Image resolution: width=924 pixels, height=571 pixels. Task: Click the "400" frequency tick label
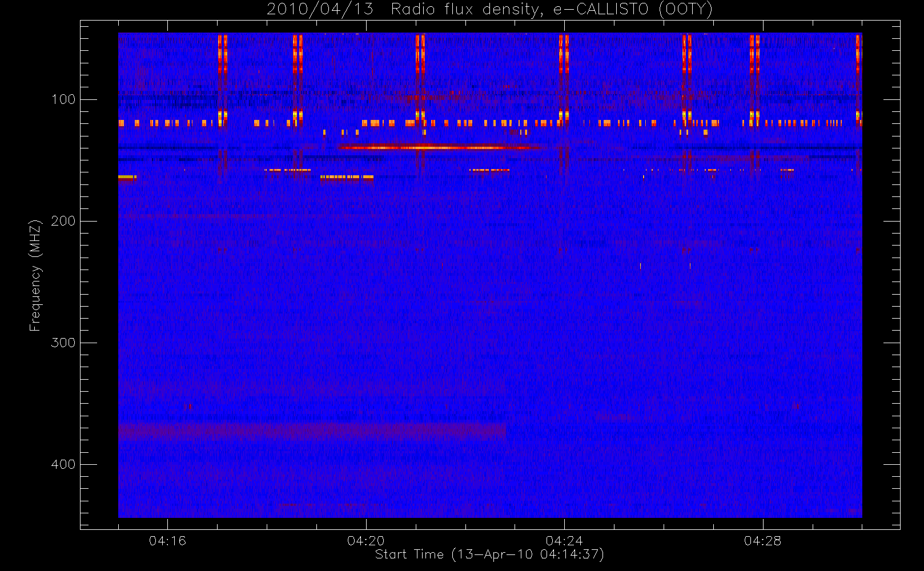tap(63, 464)
